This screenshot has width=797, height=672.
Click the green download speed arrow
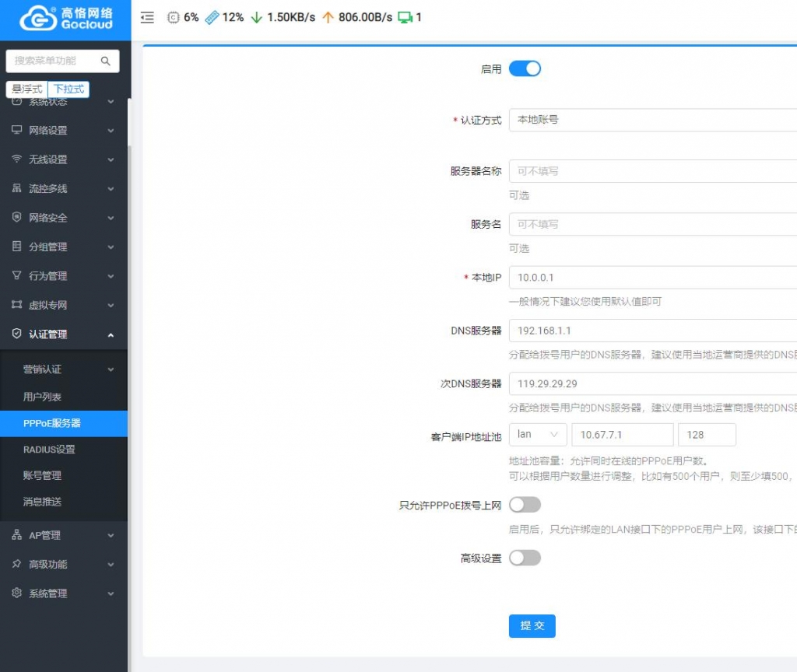[256, 17]
